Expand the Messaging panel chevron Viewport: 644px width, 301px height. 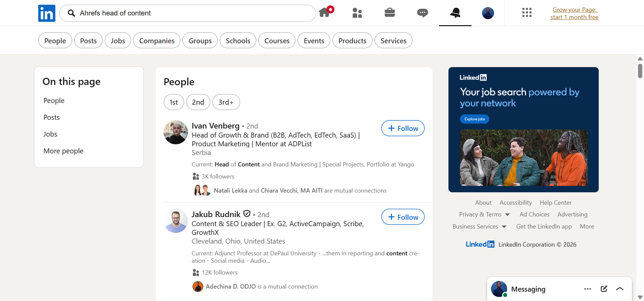point(620,289)
